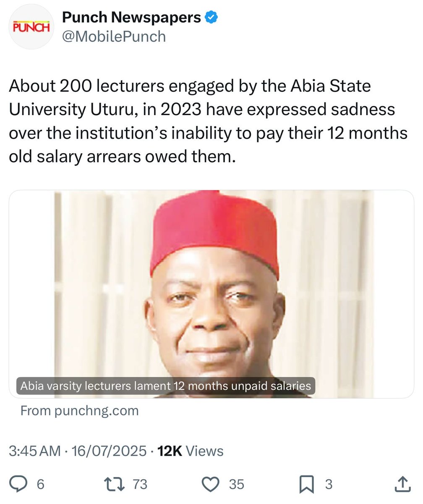Open the article image card
423x504 pixels.
pyautogui.click(x=211, y=294)
